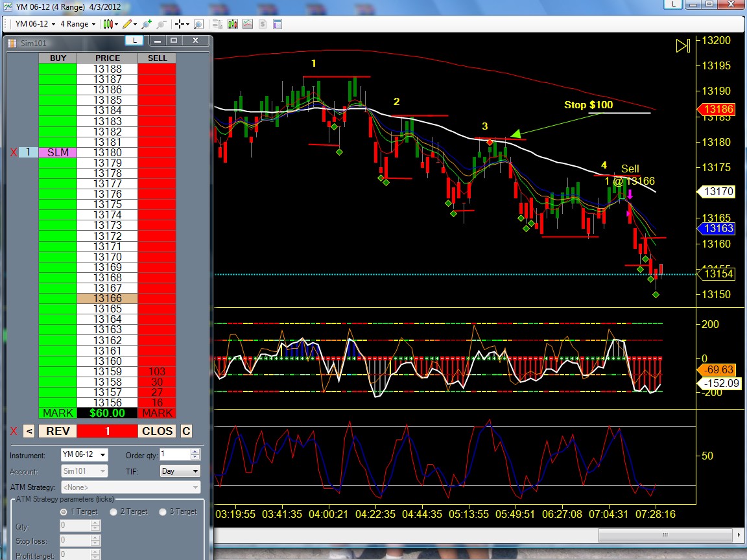747x560 pixels.
Task: Click the blue 13163 price marker
Action: pos(717,229)
